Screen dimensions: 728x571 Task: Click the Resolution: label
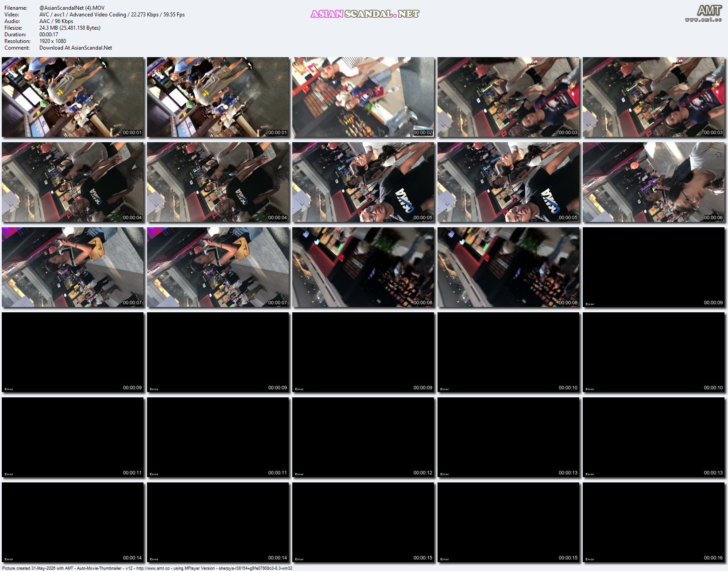[x=17, y=41]
